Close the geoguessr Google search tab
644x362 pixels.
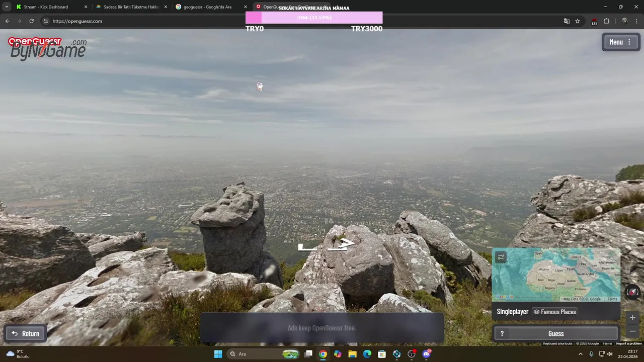click(x=246, y=7)
